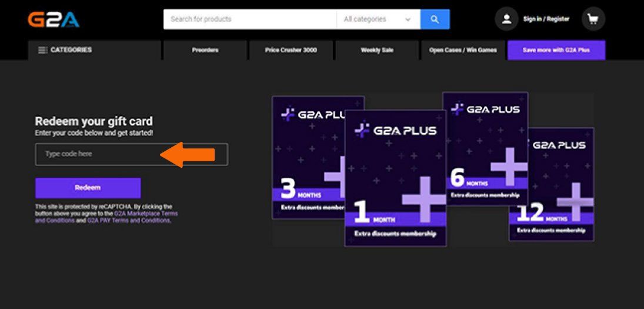
Task: Click Sign in / Register link
Action: [546, 19]
